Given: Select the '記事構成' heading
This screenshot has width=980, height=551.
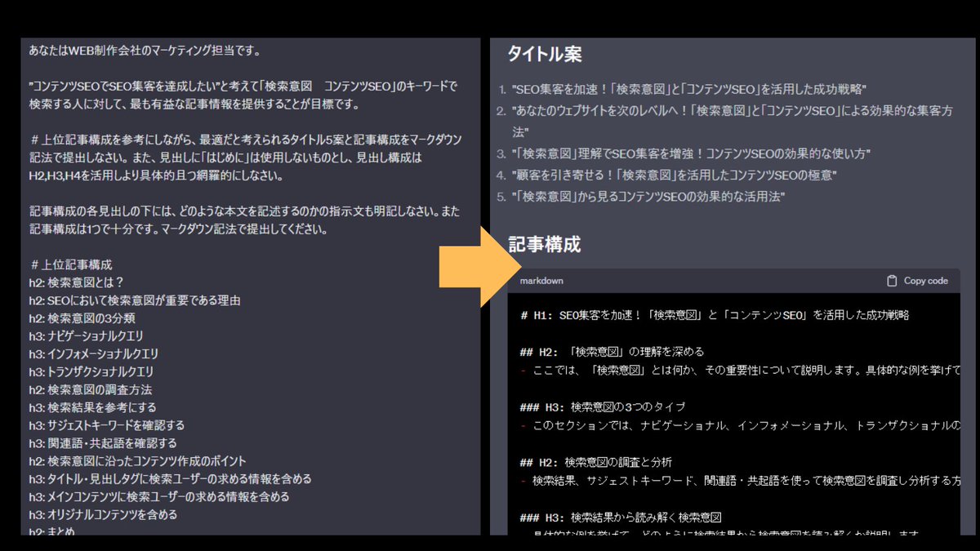Looking at the screenshot, I should point(545,244).
